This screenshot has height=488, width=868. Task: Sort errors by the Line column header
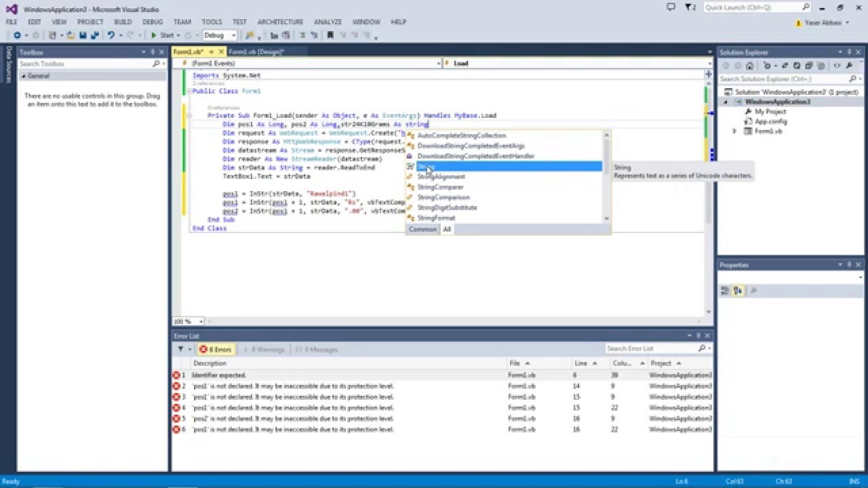pos(591,363)
